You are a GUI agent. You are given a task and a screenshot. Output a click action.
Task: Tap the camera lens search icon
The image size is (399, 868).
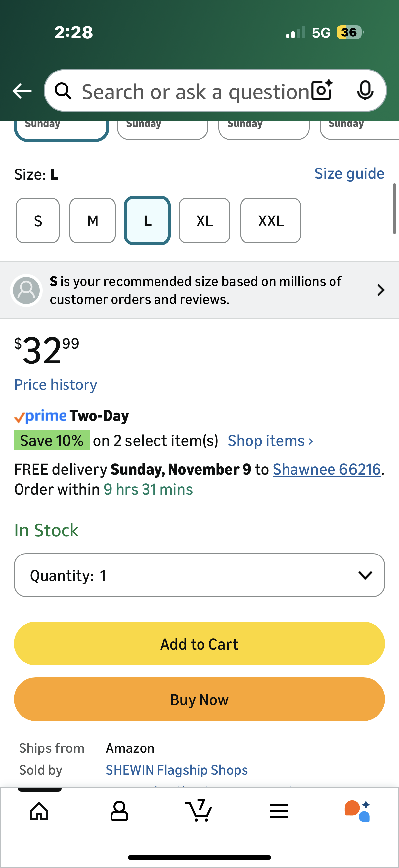[x=322, y=90]
